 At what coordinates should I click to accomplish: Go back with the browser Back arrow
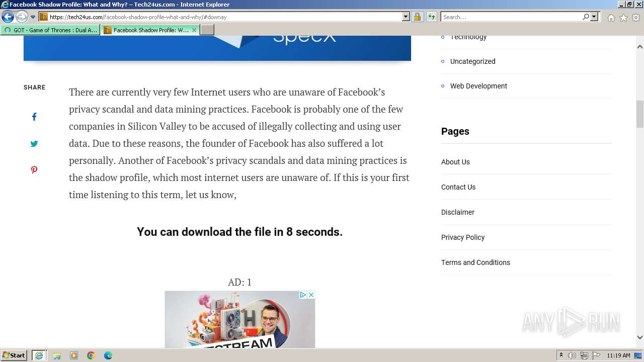pyautogui.click(x=8, y=17)
